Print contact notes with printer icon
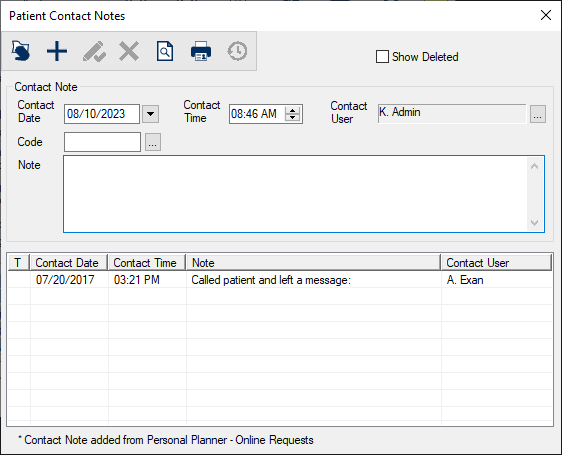562x455 pixels. click(201, 51)
